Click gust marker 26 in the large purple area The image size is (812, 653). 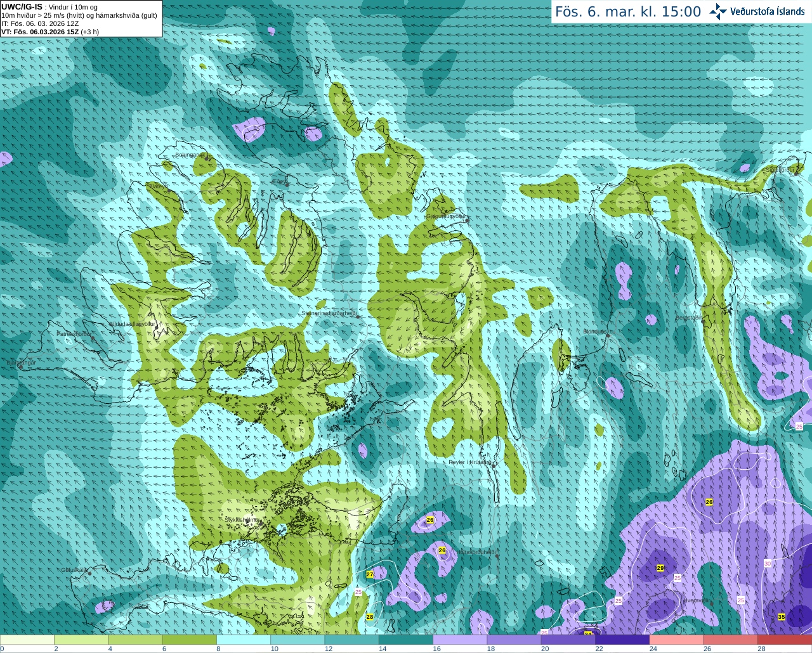coord(709,501)
